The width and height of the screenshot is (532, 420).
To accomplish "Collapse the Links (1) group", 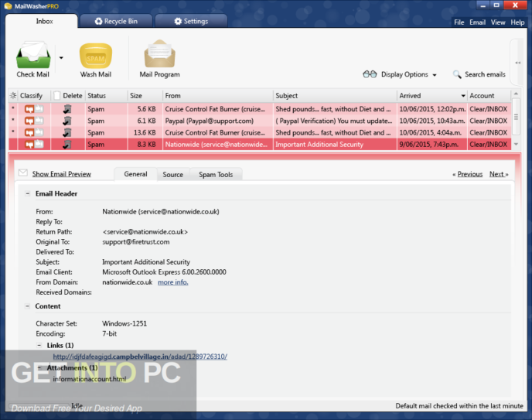I will pos(39,346).
